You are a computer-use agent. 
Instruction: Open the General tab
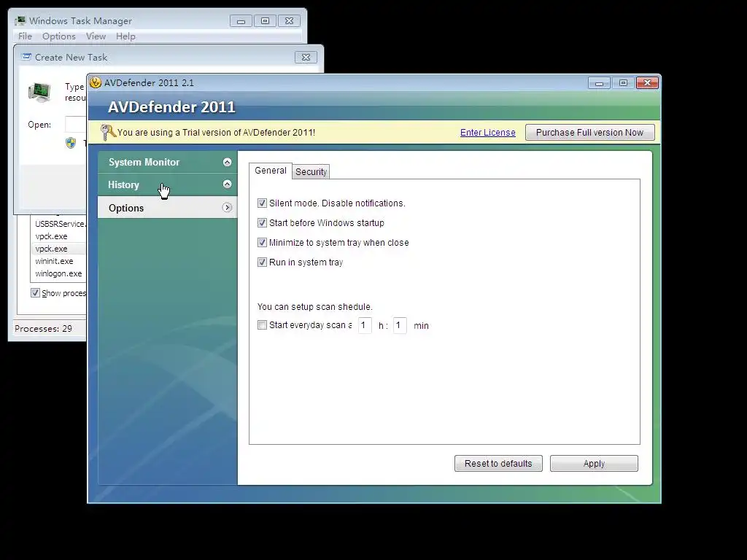(x=270, y=171)
